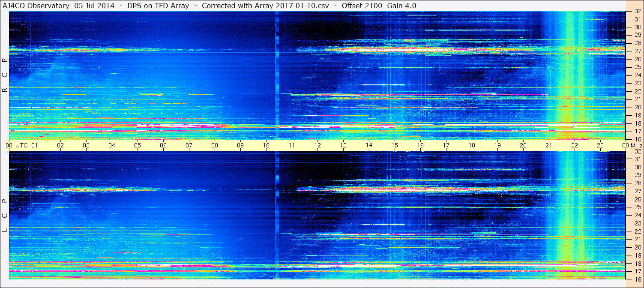Click "Corrected with Array 2017 01 10.csv" text
Image resolution: width=644 pixels, height=288 pixels.
tap(266, 6)
